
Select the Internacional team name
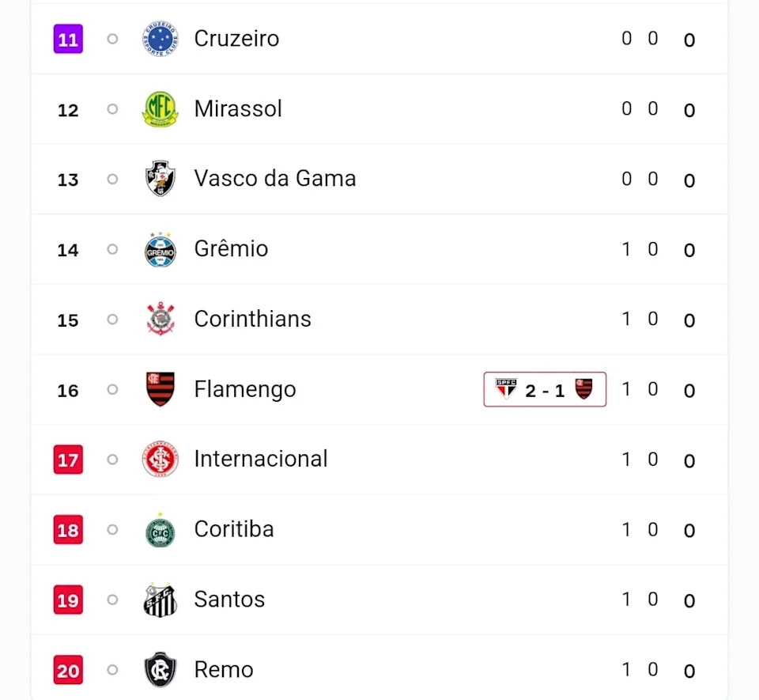261,460
